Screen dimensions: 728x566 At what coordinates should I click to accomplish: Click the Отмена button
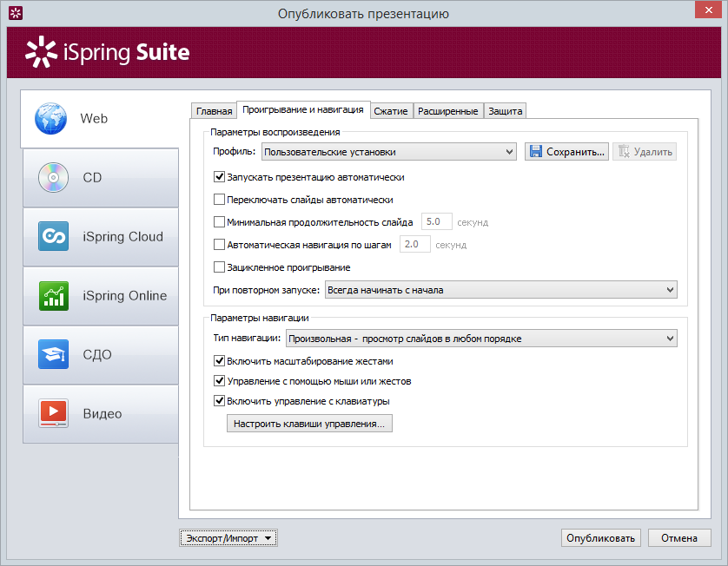coord(679,538)
